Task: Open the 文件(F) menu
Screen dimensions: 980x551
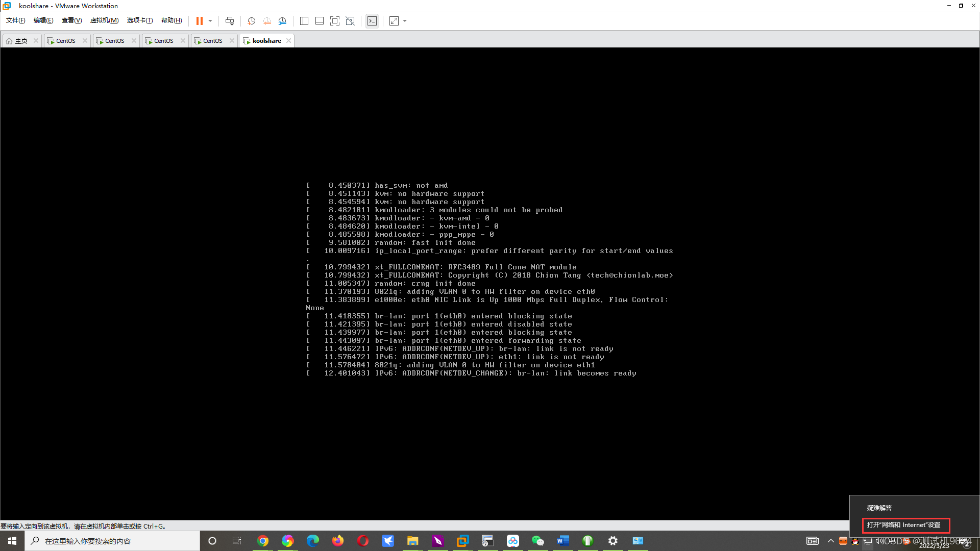Action: point(15,20)
